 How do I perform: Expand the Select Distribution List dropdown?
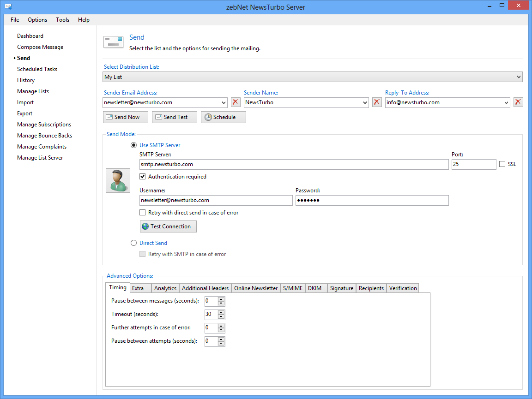click(x=519, y=77)
